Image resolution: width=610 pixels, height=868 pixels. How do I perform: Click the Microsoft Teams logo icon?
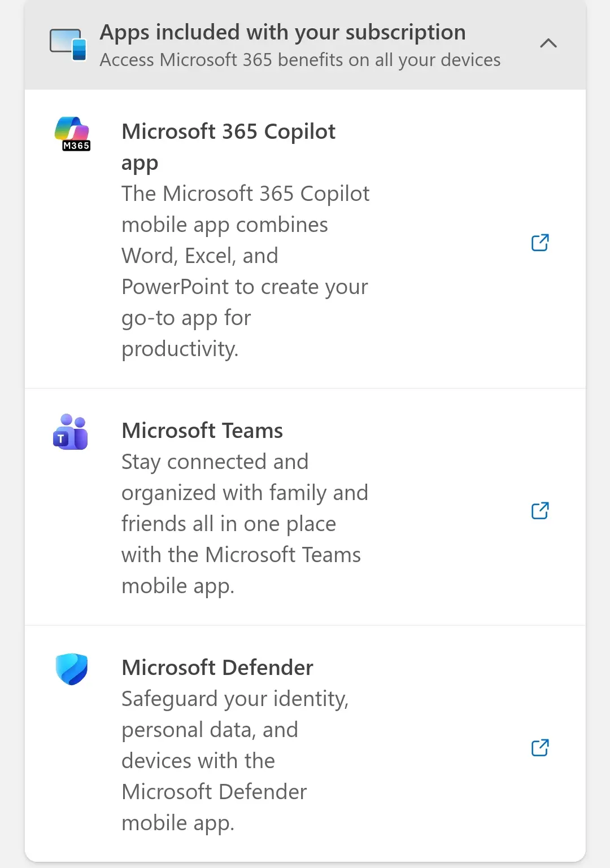(x=71, y=432)
